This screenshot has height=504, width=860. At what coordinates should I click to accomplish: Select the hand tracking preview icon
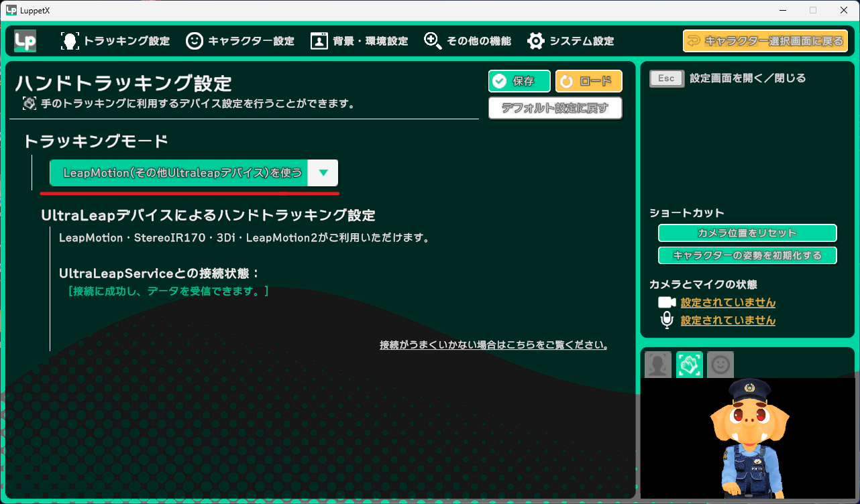[690, 365]
